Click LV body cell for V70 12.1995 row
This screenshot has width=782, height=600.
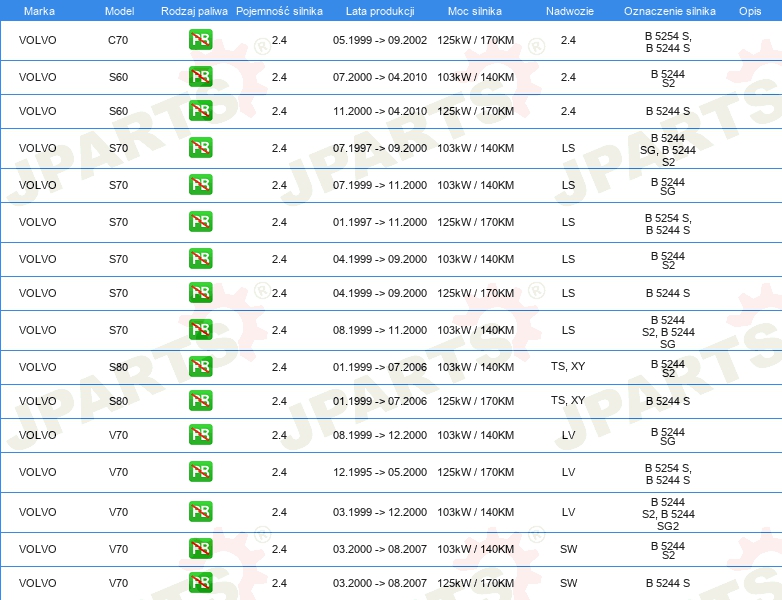pos(569,471)
